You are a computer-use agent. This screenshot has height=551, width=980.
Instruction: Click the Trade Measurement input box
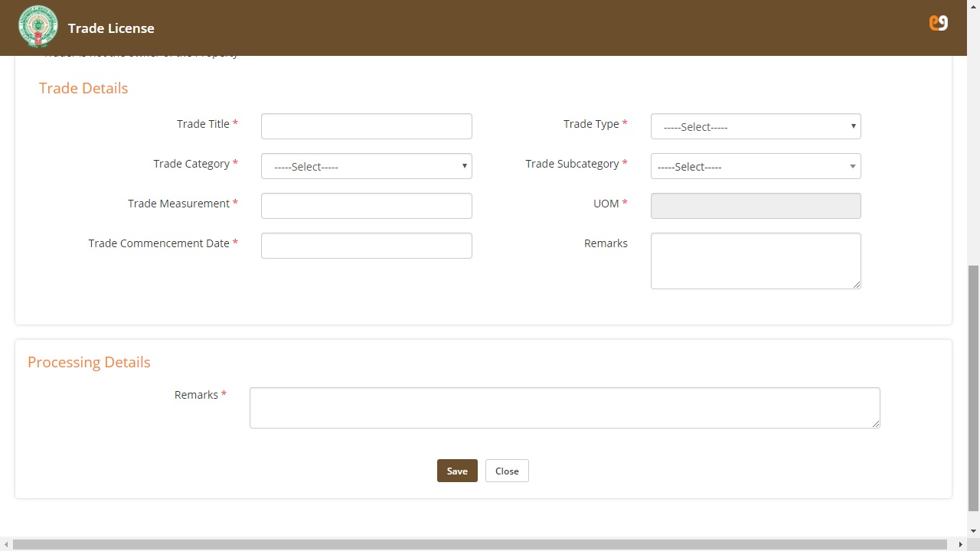tap(366, 205)
